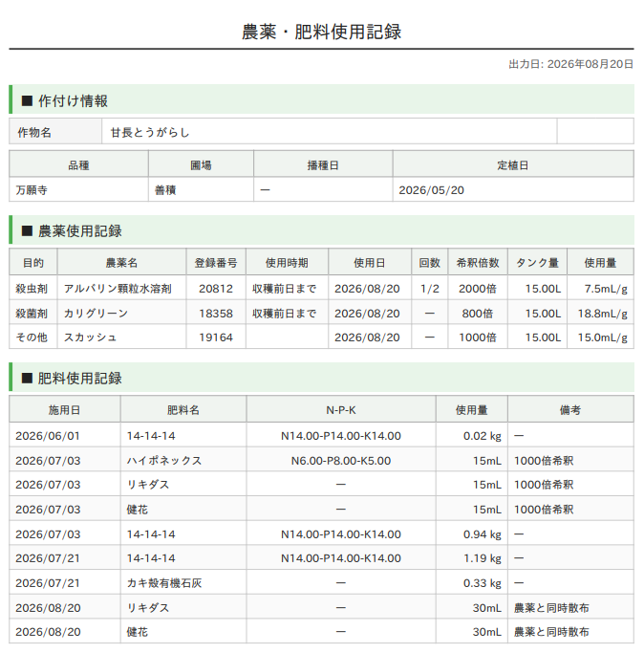The image size is (644, 653).
Task: Click the 使用時期 column header
Action: pyautogui.click(x=287, y=262)
